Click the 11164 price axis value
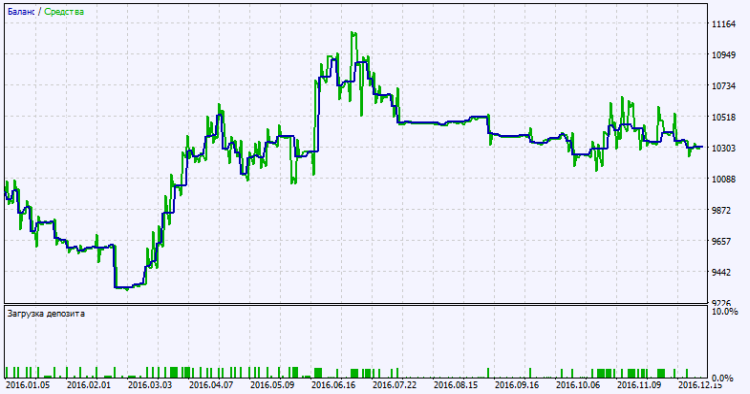 724,24
